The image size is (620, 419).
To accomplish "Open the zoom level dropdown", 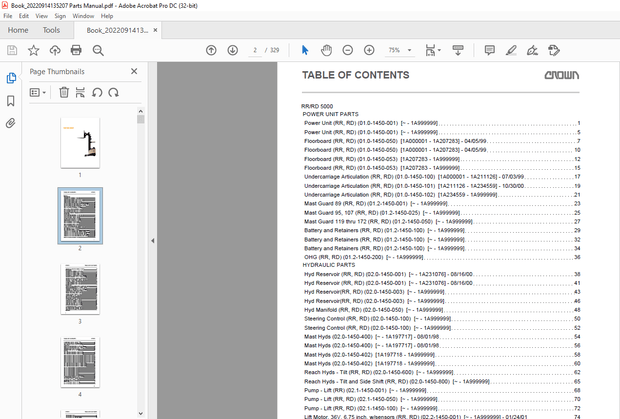I will 410,50.
